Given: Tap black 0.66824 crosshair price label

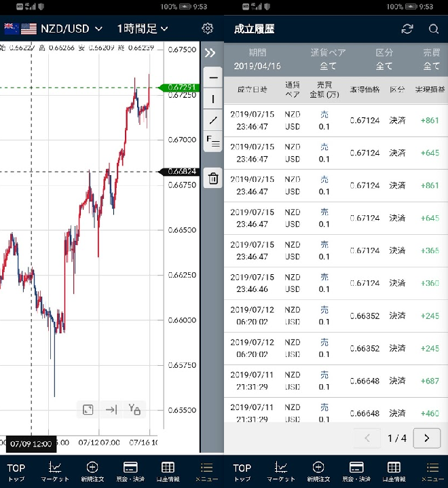Looking at the screenshot, I should point(180,172).
